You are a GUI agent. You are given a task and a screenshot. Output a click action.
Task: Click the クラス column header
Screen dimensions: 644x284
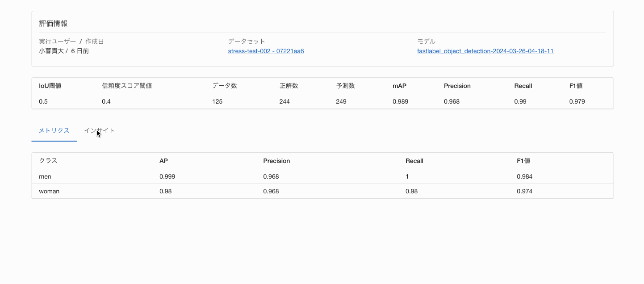(48, 161)
